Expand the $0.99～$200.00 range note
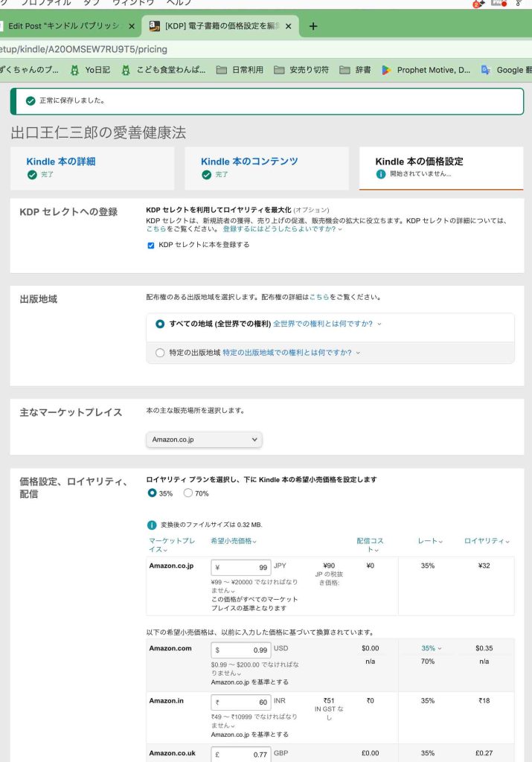This screenshot has height=762, width=532. 255,668
